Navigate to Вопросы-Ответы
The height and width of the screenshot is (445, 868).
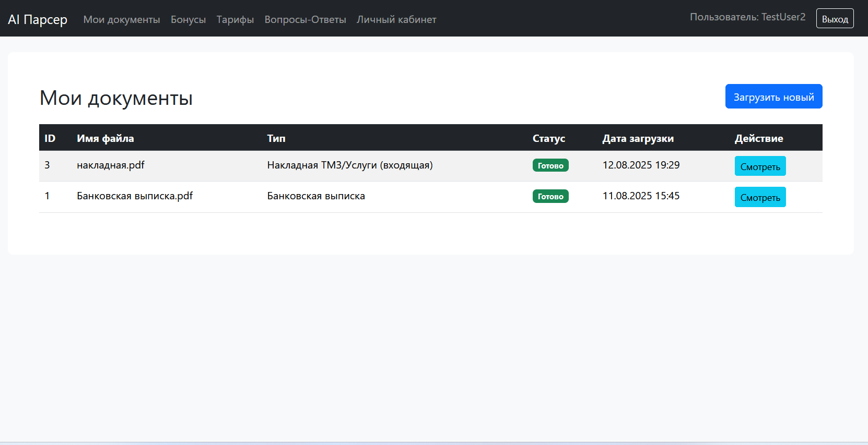[x=305, y=19]
